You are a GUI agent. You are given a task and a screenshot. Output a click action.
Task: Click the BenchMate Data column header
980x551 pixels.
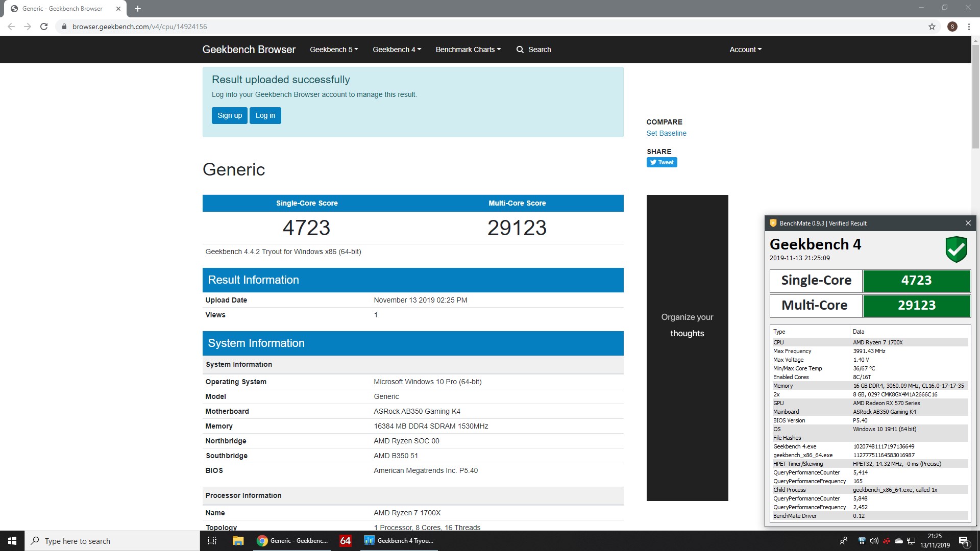(910, 332)
